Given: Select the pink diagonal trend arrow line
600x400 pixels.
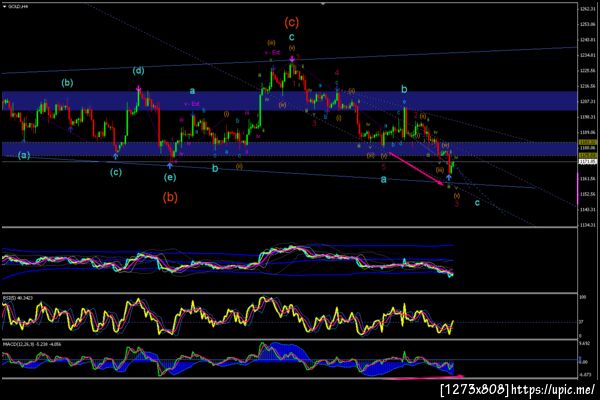Looking at the screenshot, I should [416, 169].
